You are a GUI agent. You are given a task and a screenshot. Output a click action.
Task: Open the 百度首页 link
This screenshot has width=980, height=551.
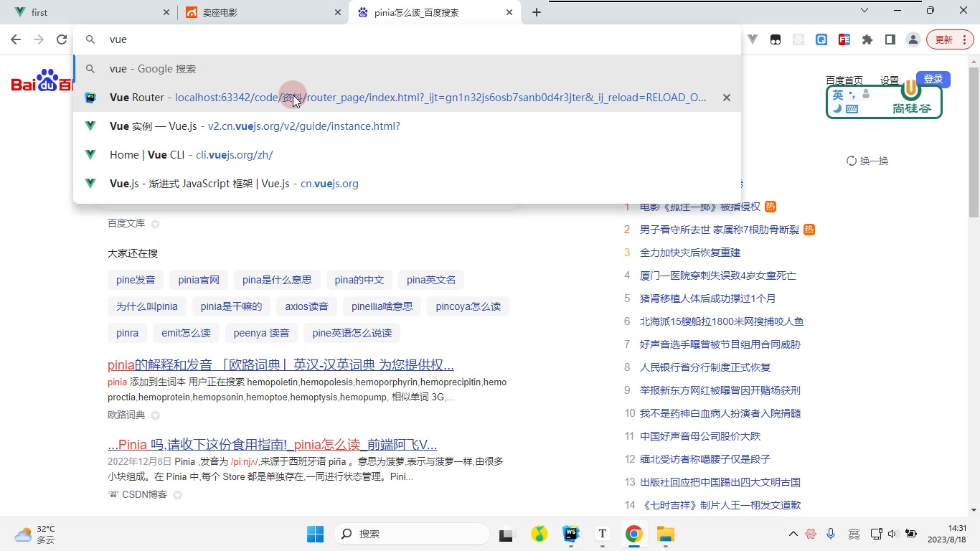pos(844,80)
